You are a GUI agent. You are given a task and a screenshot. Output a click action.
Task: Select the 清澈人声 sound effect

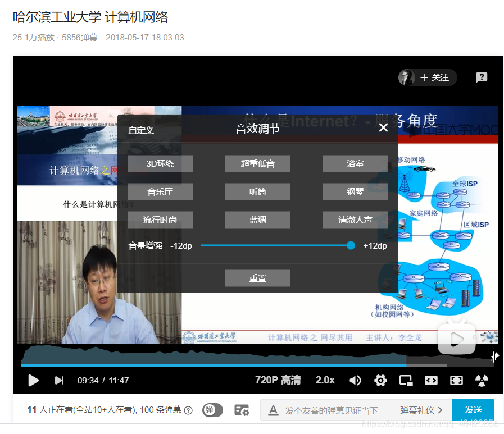point(355,220)
